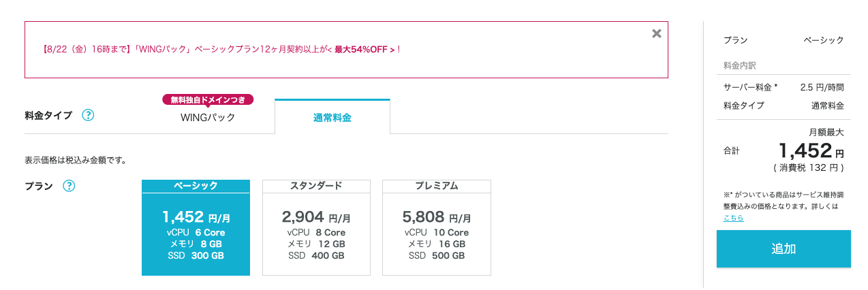Click the 合計 1,452 円 total amount
Viewport: 868px width, 290px height.
(811, 150)
